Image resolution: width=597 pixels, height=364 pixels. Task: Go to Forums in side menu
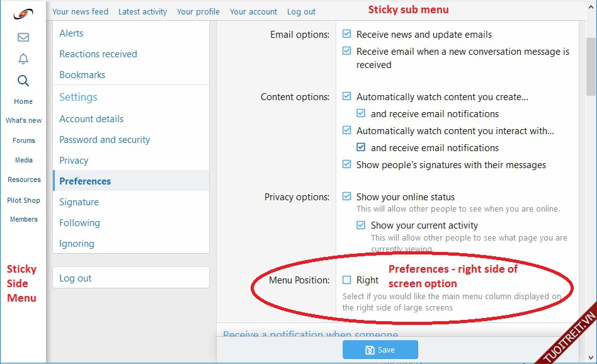[x=24, y=140]
